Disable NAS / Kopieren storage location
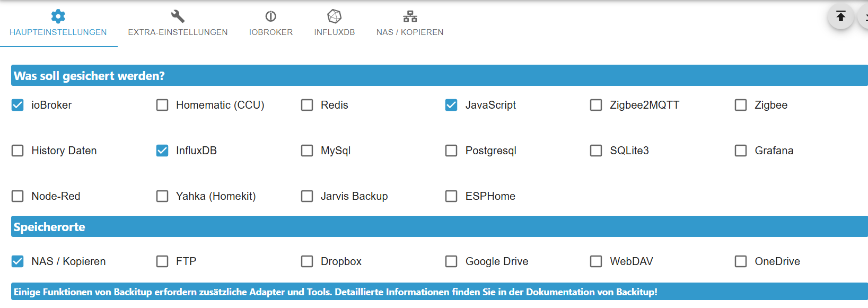The width and height of the screenshot is (868, 308). coord(17,261)
